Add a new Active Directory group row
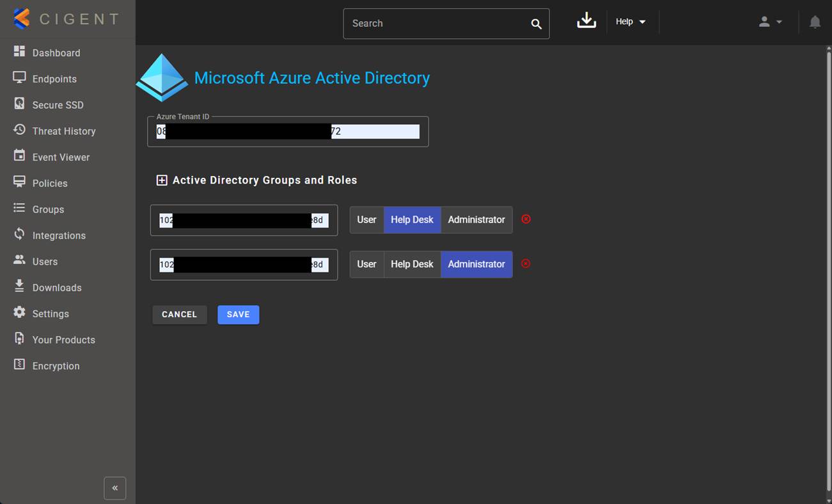 [162, 180]
